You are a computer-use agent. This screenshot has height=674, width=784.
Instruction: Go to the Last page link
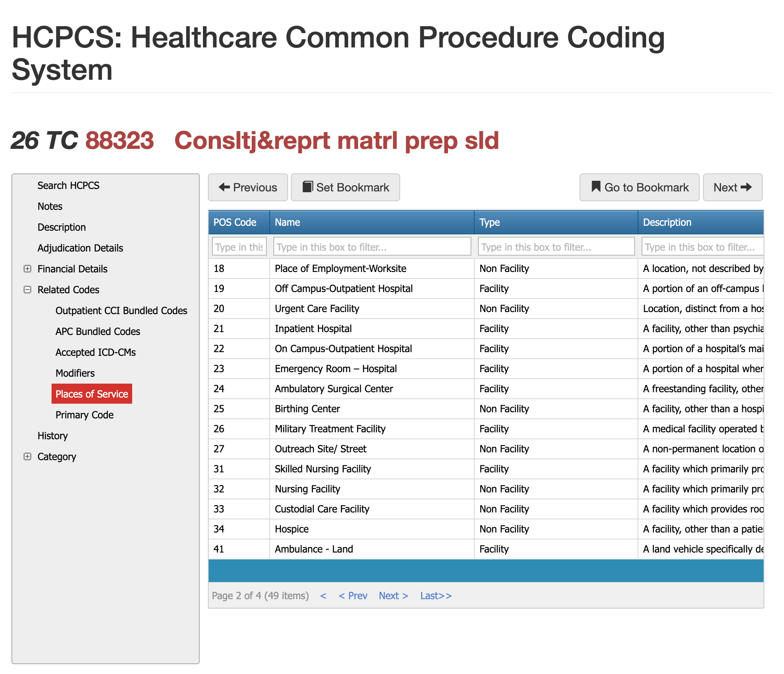pyautogui.click(x=436, y=595)
